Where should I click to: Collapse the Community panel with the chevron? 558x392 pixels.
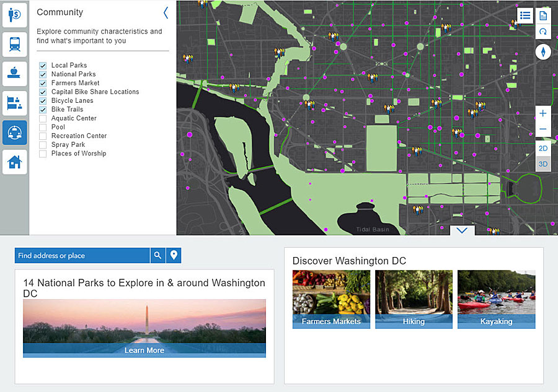[166, 13]
